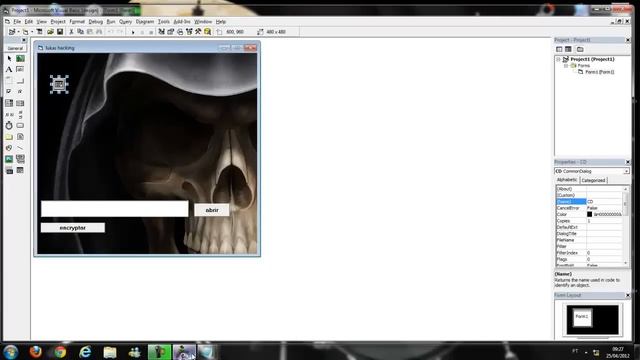This screenshot has width=640, height=360.
Task: Select the Data control tool
Action: pos(20,159)
